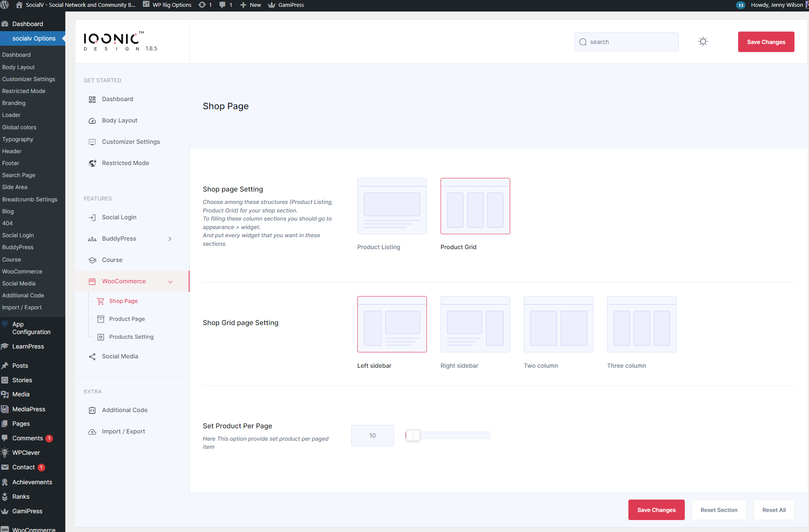Choose Right sidebar grid layout
Image resolution: width=809 pixels, height=532 pixels.
[475, 324]
